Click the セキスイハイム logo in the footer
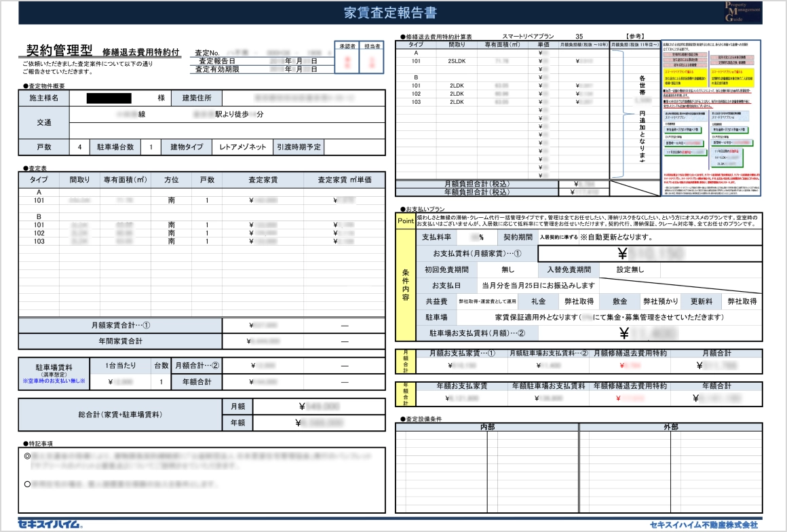 pyautogui.click(x=50, y=524)
